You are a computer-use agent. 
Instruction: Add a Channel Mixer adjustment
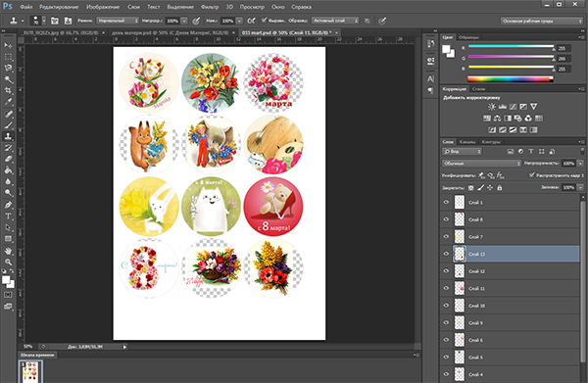[x=528, y=119]
